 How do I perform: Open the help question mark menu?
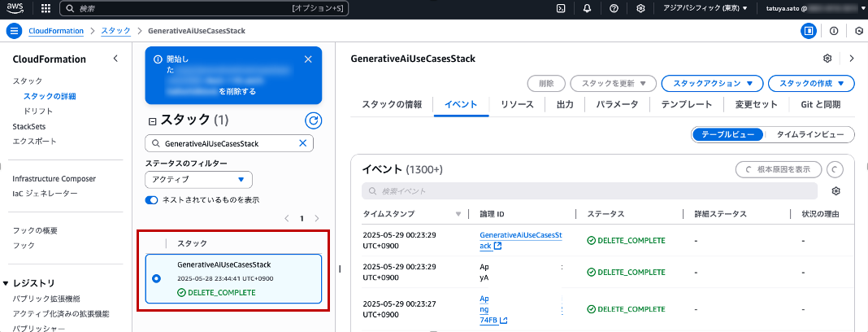(x=614, y=8)
